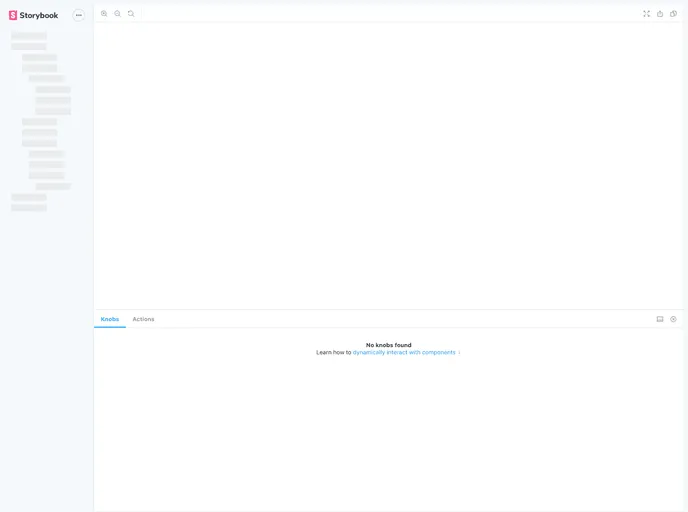Select the bottommost loading placeholder in the sidebar
Viewport: 688px width, 512px height.
(x=29, y=208)
